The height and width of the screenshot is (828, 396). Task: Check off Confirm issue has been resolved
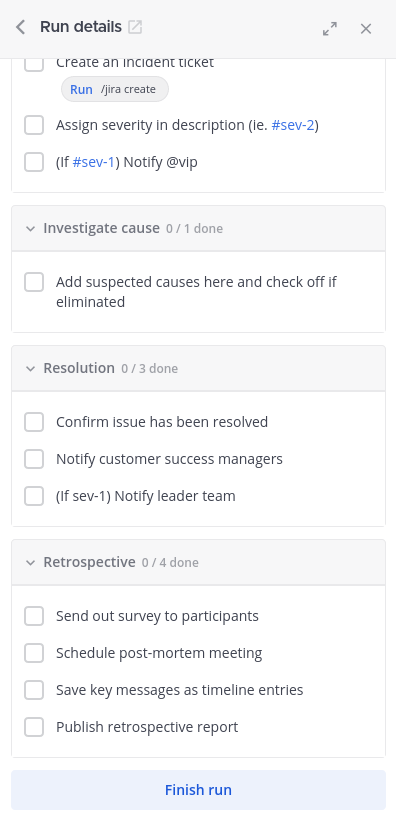point(34,422)
